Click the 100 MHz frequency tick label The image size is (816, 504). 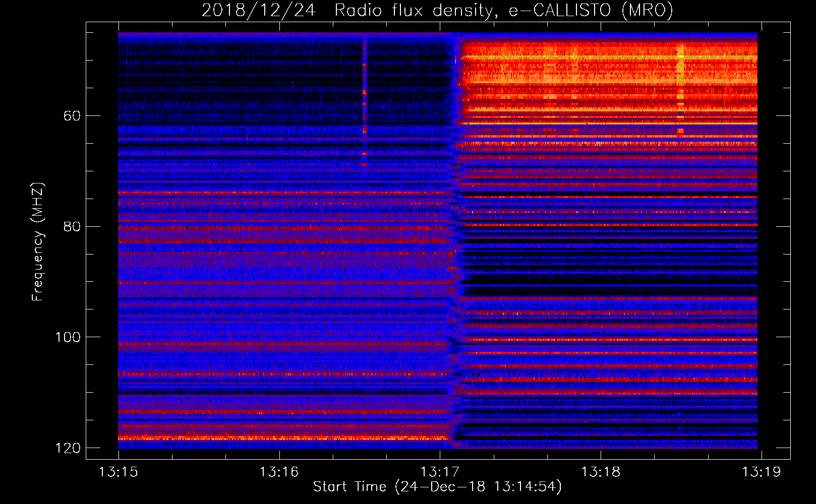click(x=68, y=337)
